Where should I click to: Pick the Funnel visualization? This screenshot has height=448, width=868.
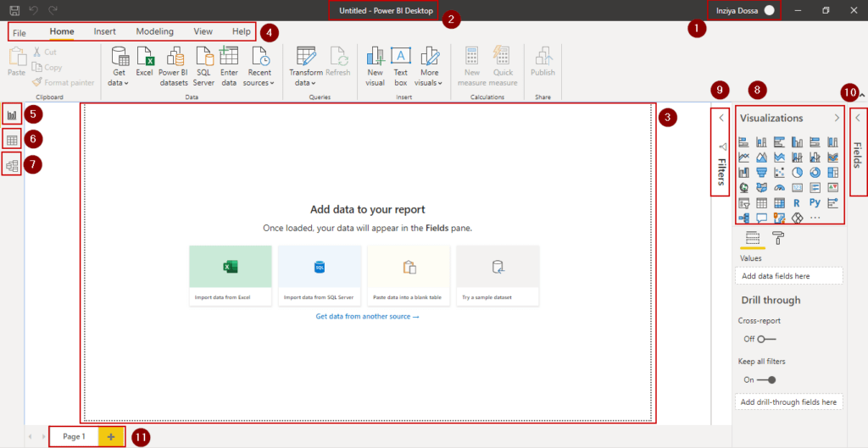761,173
